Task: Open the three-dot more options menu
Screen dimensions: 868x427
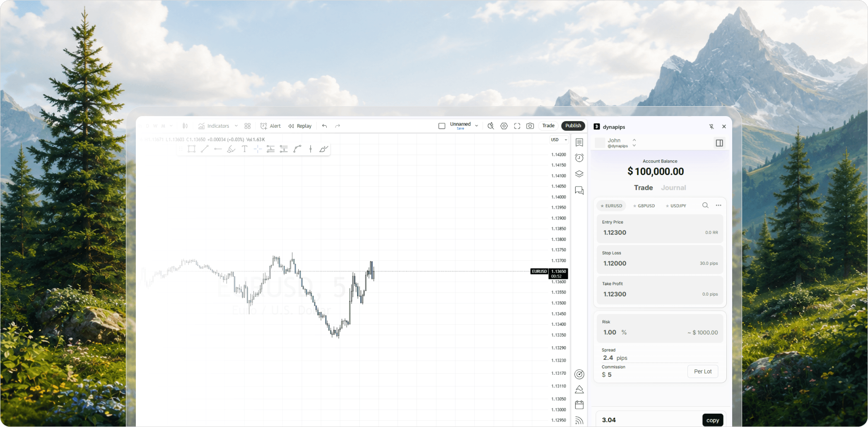Action: pos(719,205)
